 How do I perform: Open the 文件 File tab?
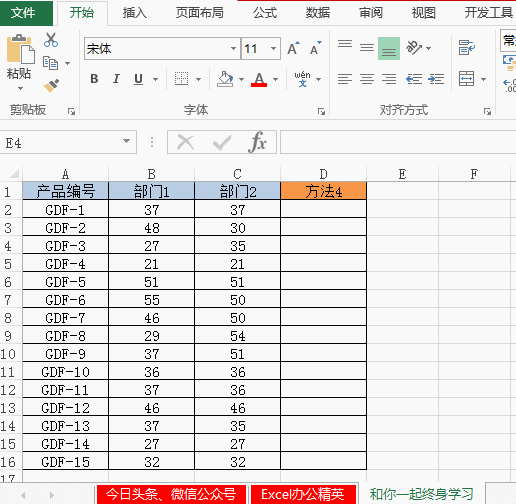pyautogui.click(x=26, y=13)
